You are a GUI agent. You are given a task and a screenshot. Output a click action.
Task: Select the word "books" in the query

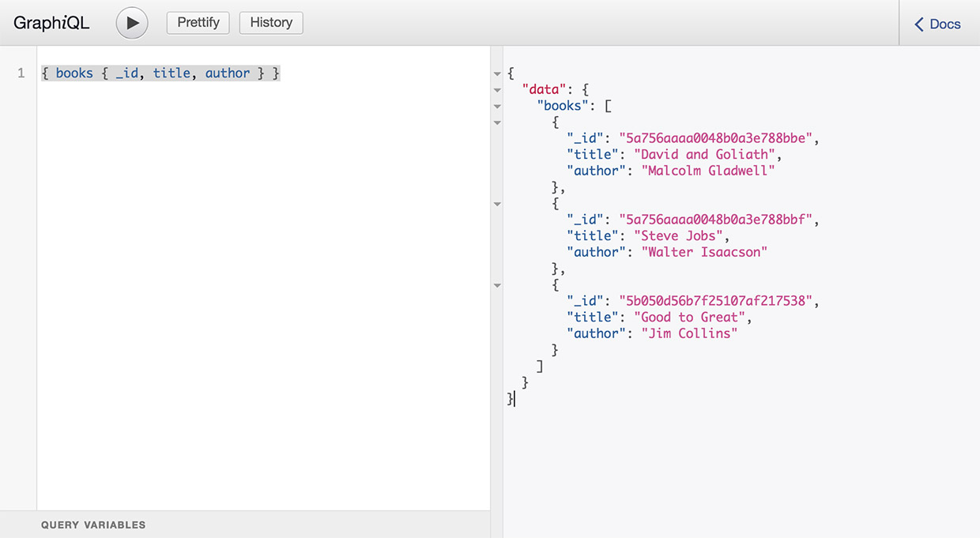tap(73, 73)
